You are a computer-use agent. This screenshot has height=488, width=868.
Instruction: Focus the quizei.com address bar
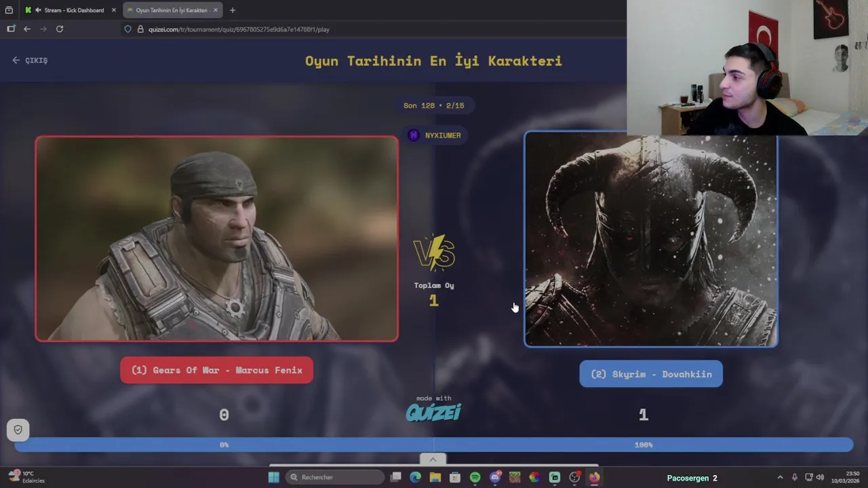pos(373,29)
